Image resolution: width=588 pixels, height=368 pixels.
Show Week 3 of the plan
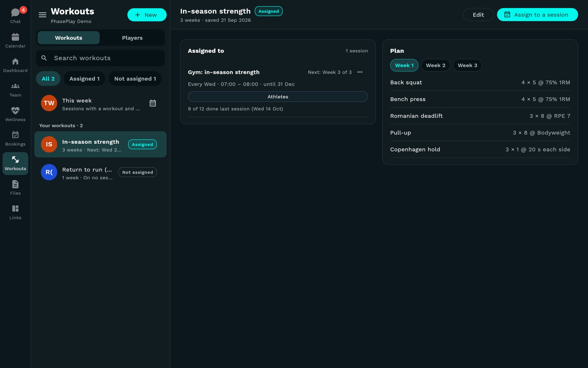tap(467, 66)
